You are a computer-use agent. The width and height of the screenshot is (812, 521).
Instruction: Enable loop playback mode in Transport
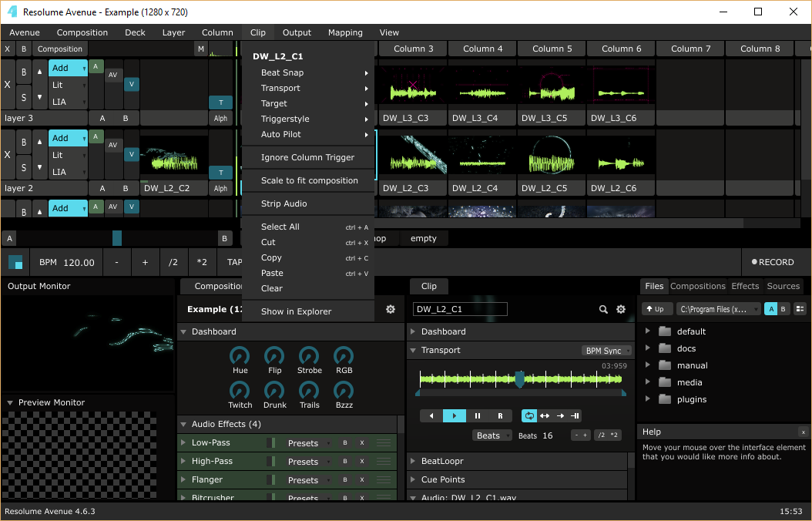coord(529,416)
